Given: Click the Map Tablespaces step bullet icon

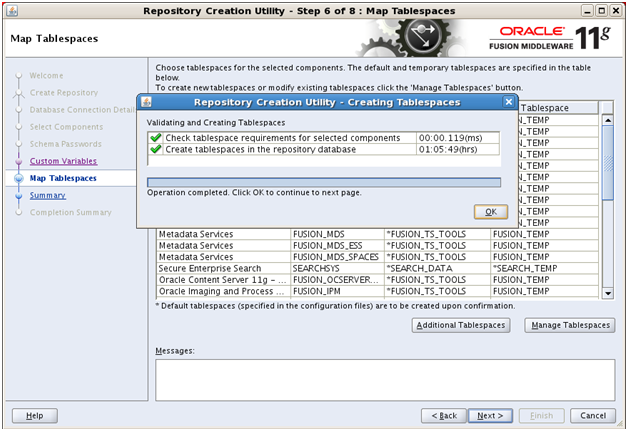Looking at the screenshot, I should 19,178.
